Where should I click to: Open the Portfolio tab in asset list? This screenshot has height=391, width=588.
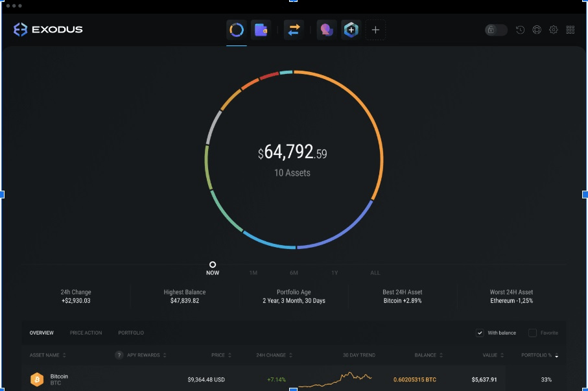(x=130, y=333)
